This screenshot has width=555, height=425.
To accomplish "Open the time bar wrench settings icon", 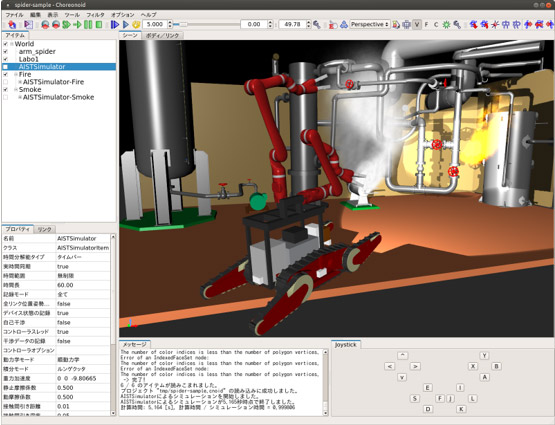I will (x=317, y=24).
